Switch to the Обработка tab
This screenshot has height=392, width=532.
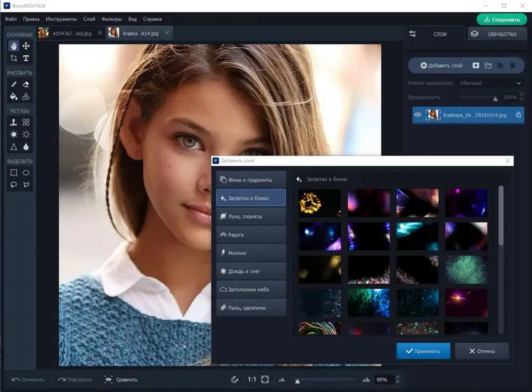tap(495, 34)
